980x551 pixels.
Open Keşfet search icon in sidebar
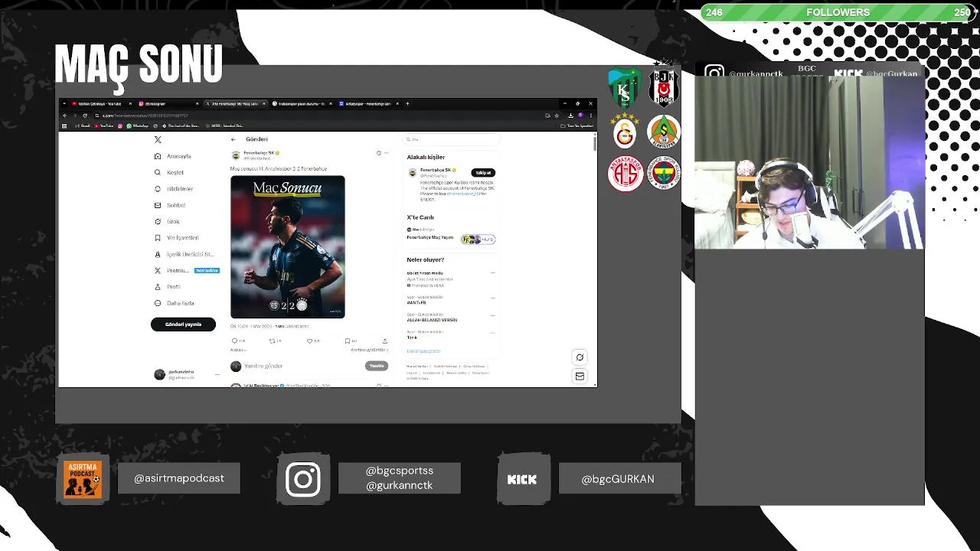[158, 172]
